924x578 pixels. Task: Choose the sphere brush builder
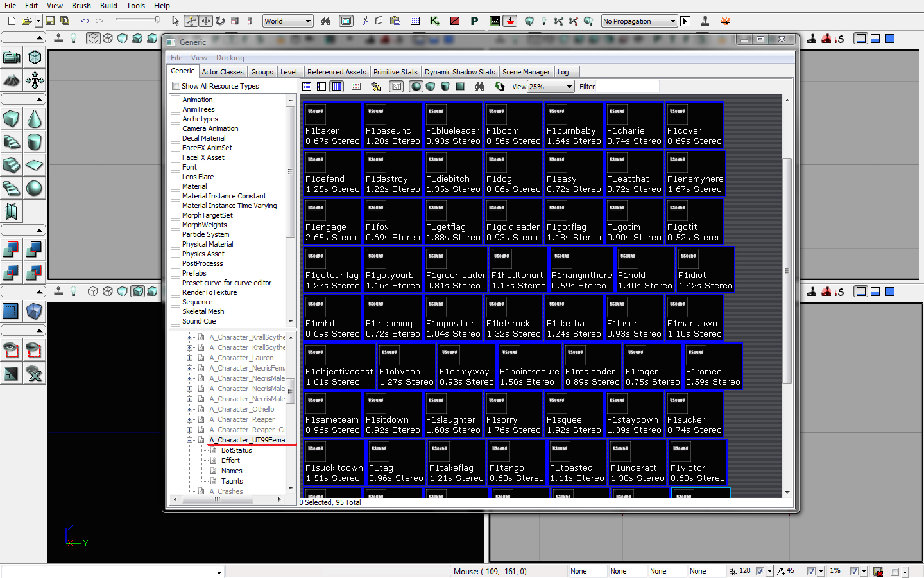coord(34,188)
